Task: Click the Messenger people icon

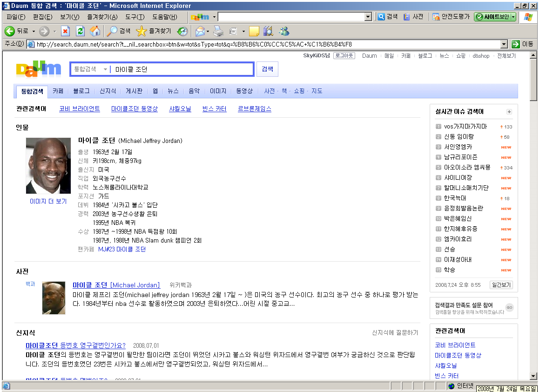Action: [284, 31]
